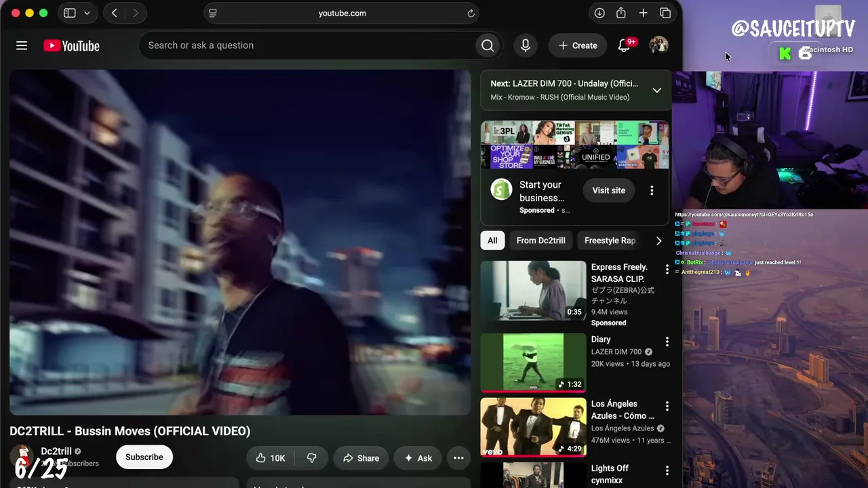Dislike this video
Screen dimensions: 868x488
312,458
